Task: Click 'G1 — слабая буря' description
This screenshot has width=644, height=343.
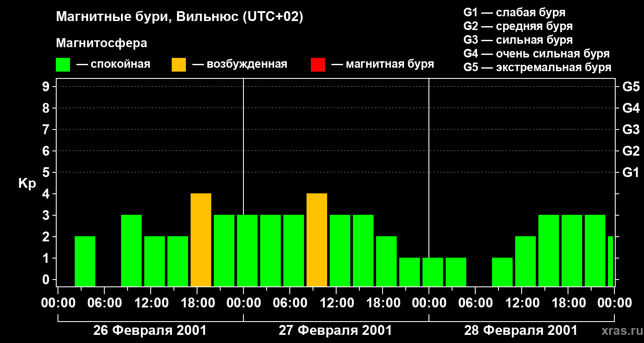Action: pos(514,12)
